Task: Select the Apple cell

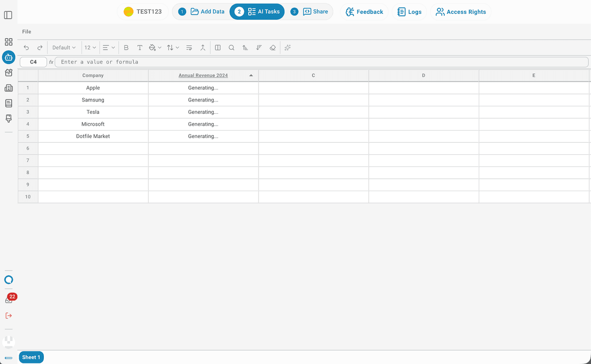Action: (93, 88)
